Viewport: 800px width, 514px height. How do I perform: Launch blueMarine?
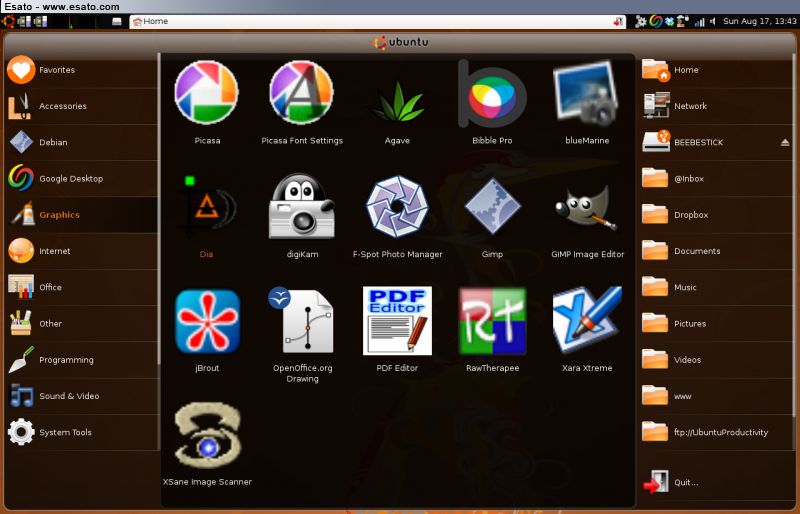587,102
